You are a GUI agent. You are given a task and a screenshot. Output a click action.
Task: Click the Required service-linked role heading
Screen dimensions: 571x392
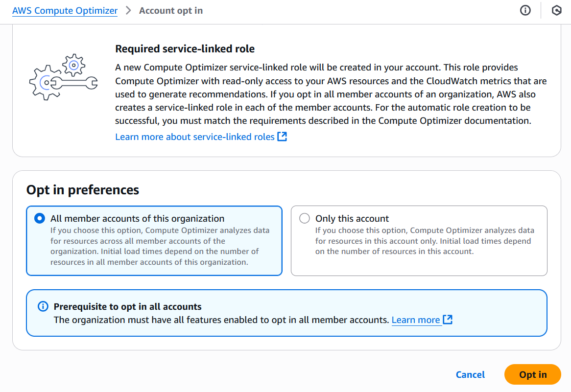pyautogui.click(x=185, y=49)
